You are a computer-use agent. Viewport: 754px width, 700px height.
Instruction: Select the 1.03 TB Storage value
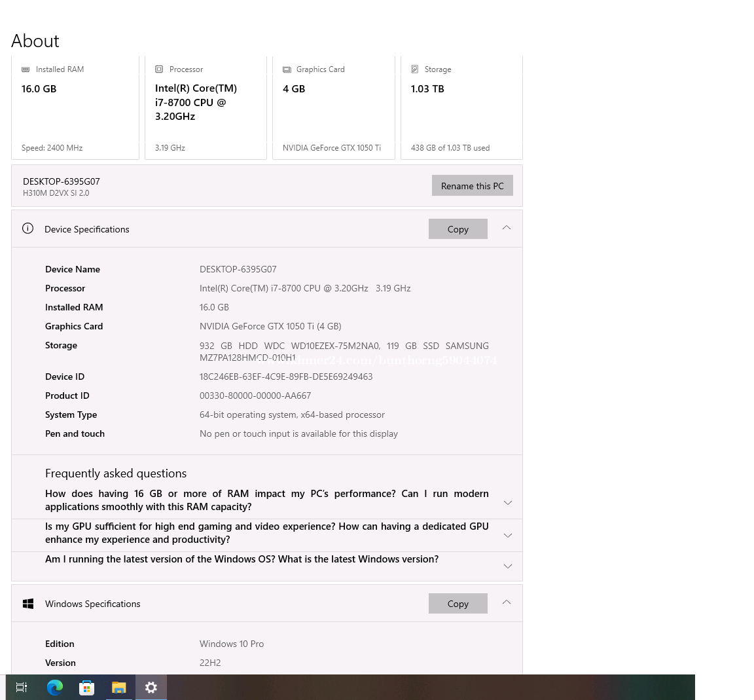[x=427, y=89]
